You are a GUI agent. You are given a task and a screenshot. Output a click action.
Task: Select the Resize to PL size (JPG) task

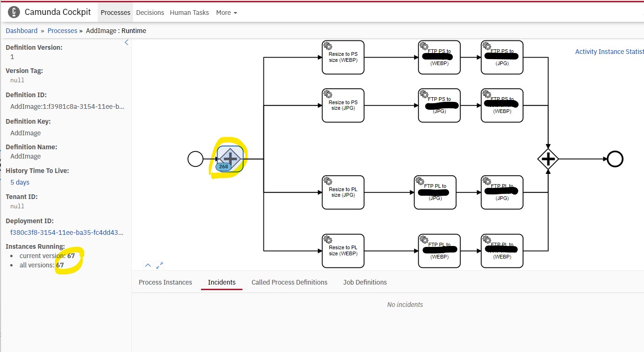pyautogui.click(x=343, y=193)
